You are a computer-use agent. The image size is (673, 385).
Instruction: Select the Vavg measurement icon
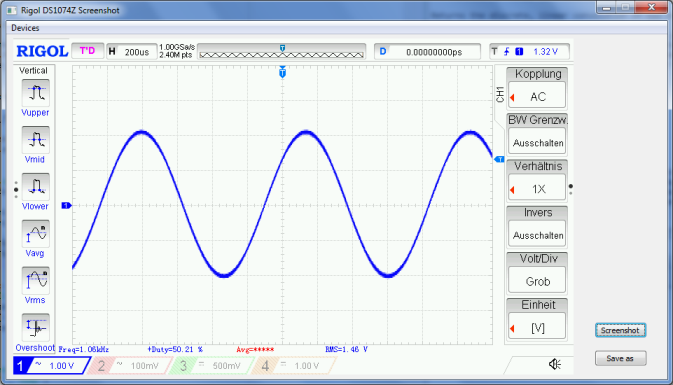tap(36, 233)
